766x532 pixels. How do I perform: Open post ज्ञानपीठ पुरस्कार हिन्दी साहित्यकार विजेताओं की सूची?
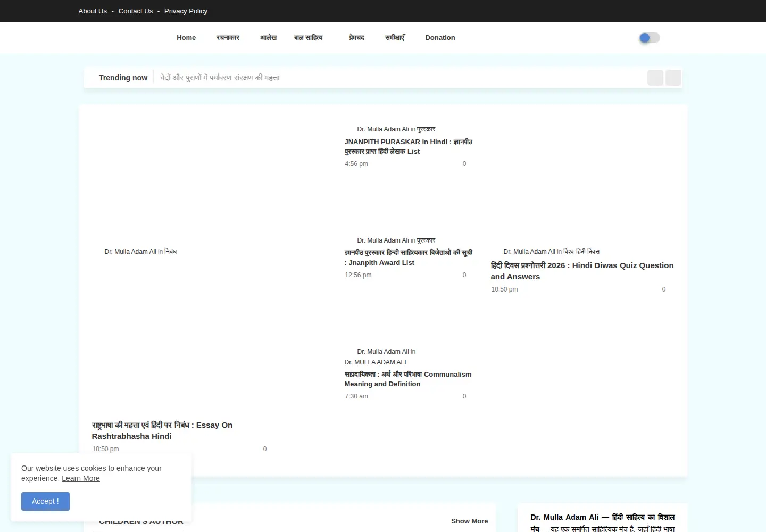408,257
